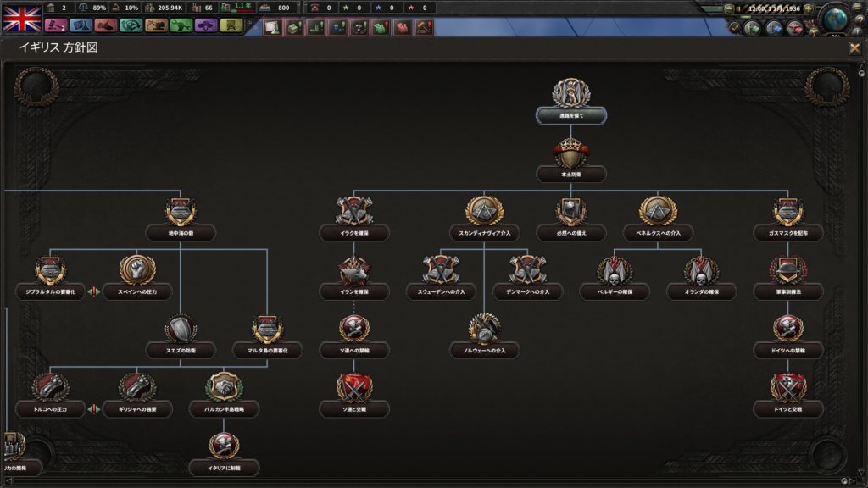
Task: Select the ベルギーの確保 skull focus
Action: (615, 277)
